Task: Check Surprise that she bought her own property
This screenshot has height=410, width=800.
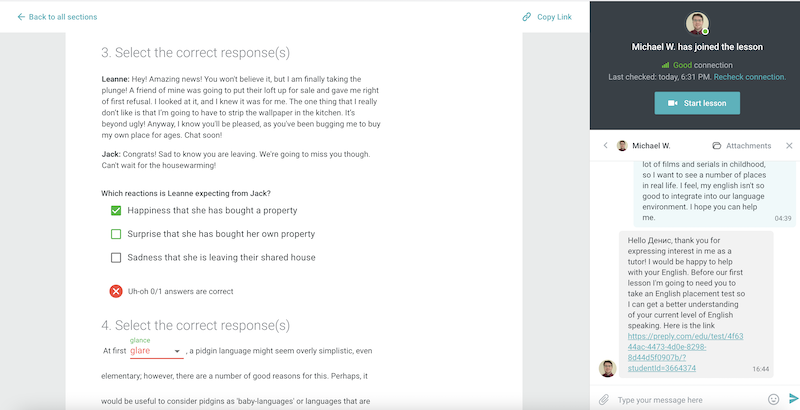Action: click(x=116, y=234)
